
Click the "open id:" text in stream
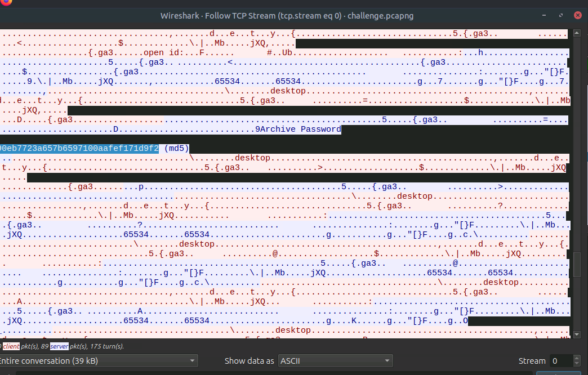pos(163,53)
